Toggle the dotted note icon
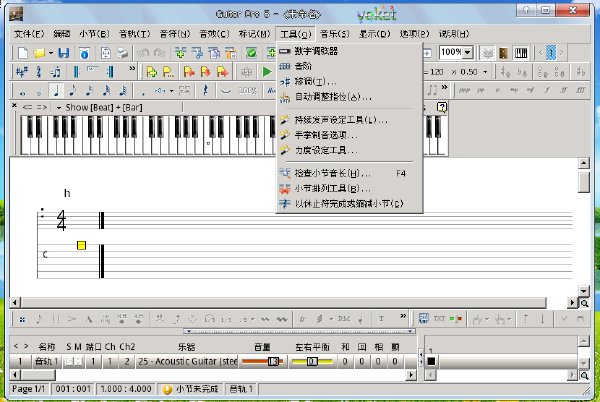 tap(143, 92)
